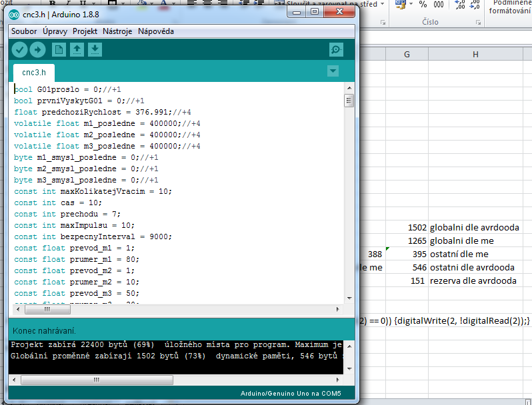The image size is (532, 405).
Task: Click the editor horizontal scrollbar right arrow
Action: point(337,309)
